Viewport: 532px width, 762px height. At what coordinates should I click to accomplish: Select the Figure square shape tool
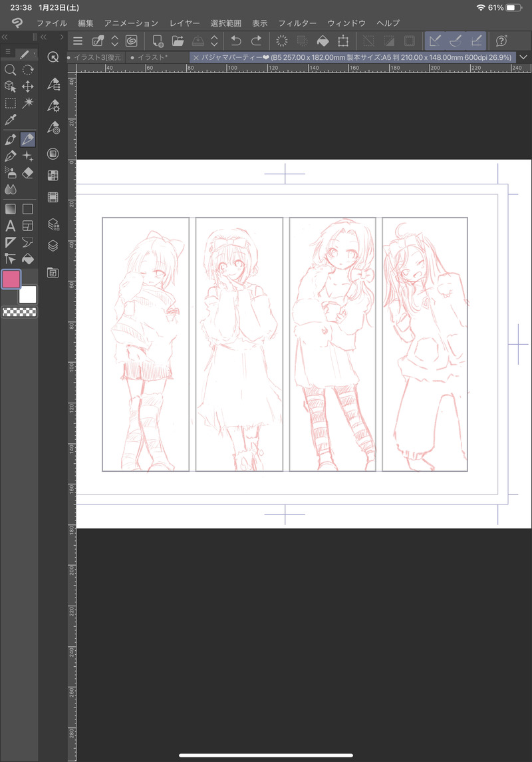click(28, 209)
